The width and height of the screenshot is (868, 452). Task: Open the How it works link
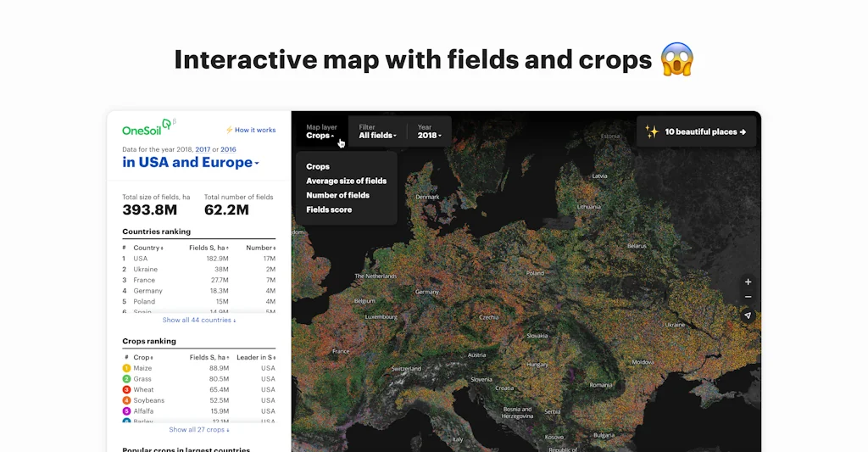[x=255, y=130]
